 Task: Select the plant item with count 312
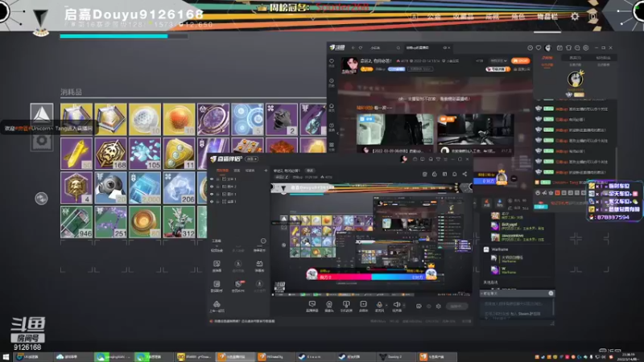(x=179, y=222)
